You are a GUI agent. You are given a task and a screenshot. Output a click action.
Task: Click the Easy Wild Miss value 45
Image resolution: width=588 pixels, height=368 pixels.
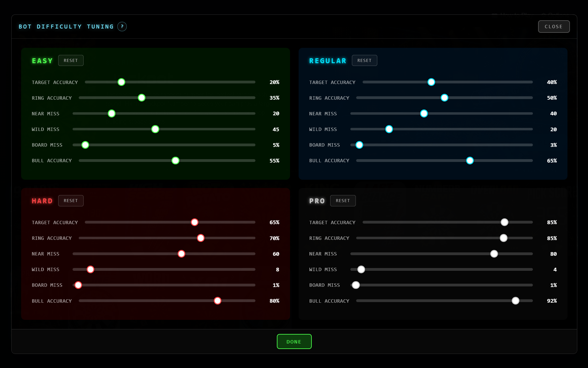tap(276, 129)
